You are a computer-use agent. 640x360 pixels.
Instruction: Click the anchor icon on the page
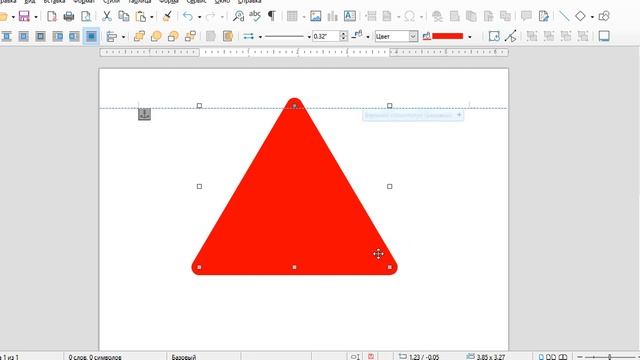tap(144, 114)
